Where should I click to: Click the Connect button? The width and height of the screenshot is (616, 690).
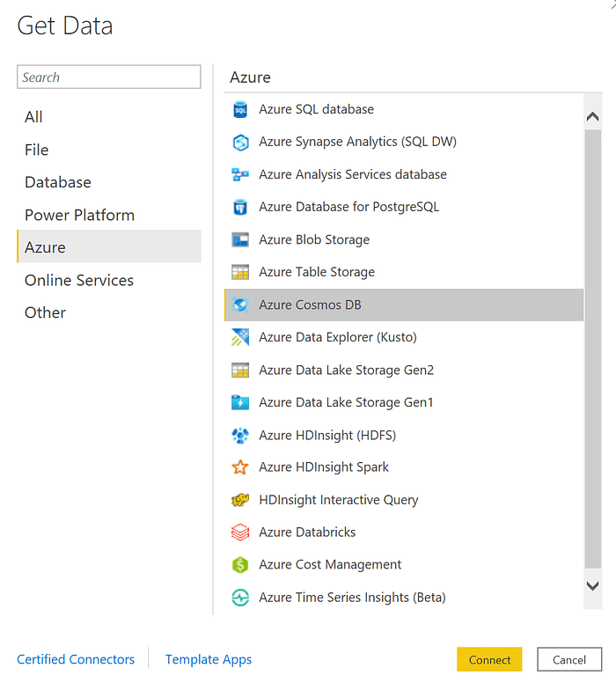(489, 659)
